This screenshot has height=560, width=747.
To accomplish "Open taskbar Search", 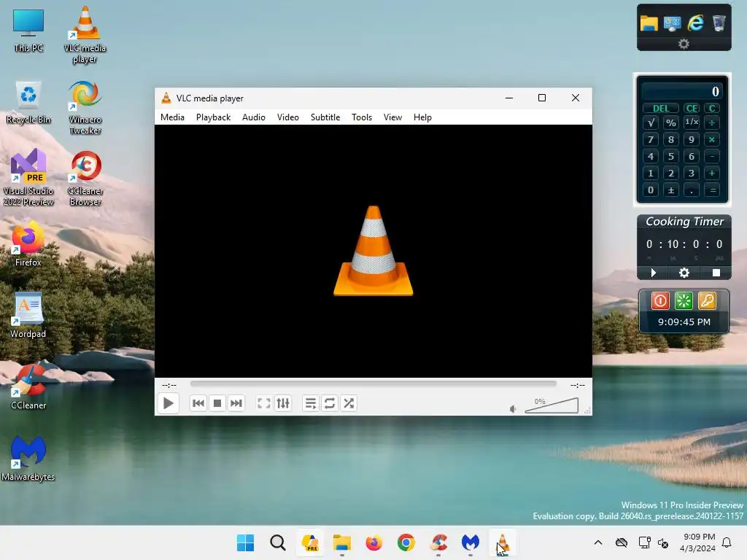I will (x=278, y=542).
